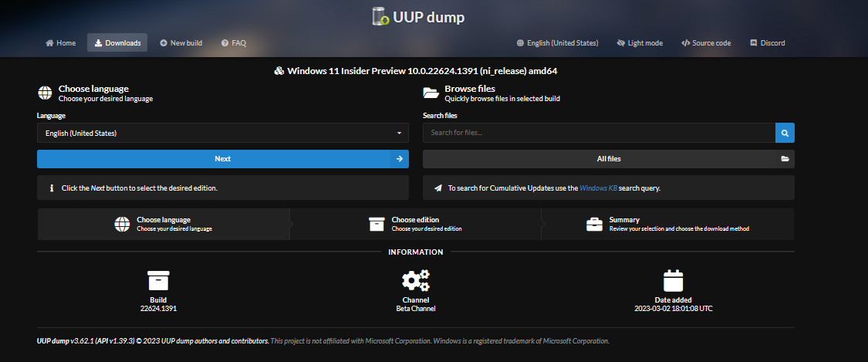Image resolution: width=868 pixels, height=362 pixels.
Task: Click the blue magnifier search button
Action: (785, 133)
